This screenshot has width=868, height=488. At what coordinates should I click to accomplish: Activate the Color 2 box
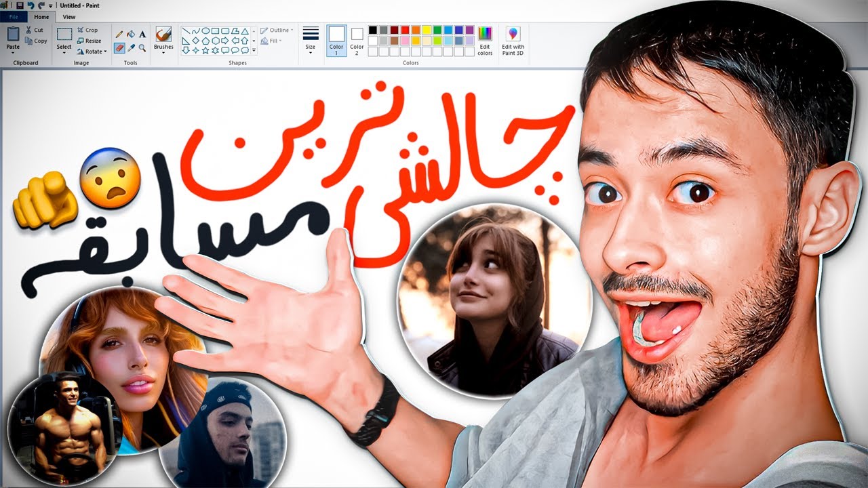(x=357, y=41)
